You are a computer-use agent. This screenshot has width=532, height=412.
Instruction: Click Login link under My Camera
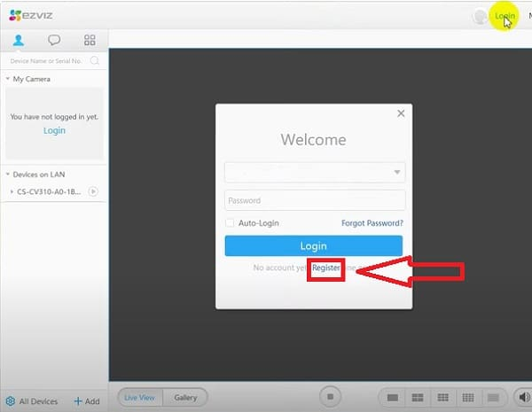click(54, 130)
